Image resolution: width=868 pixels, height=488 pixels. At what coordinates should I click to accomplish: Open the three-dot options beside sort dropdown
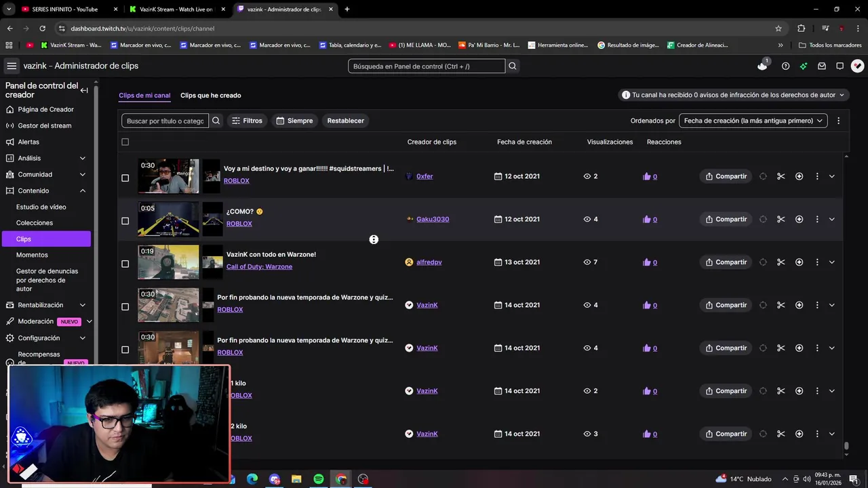838,121
